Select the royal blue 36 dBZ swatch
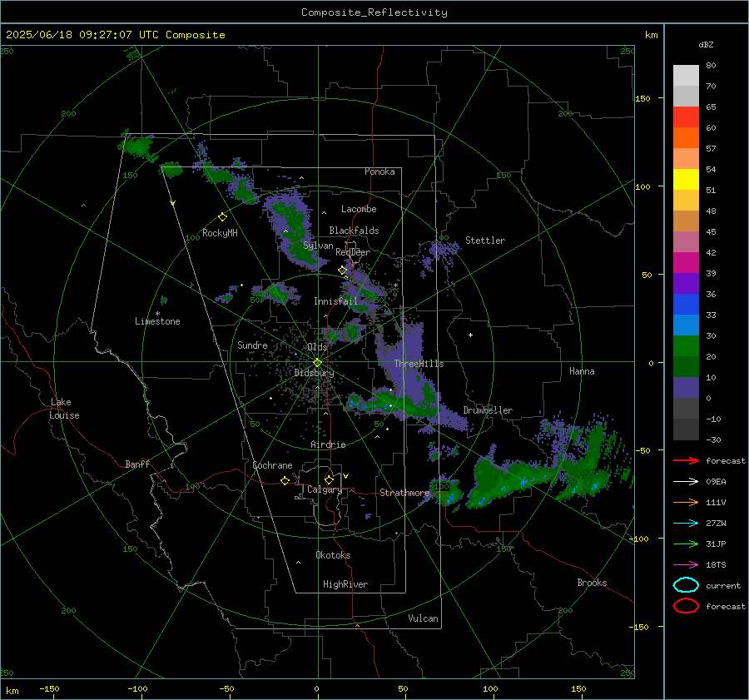The height and width of the screenshot is (700, 749). [x=686, y=305]
